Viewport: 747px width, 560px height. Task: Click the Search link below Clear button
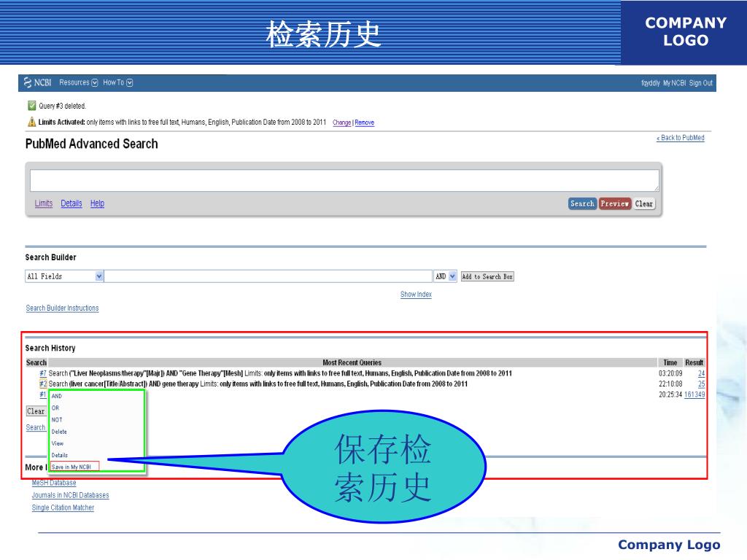pyautogui.click(x=36, y=427)
